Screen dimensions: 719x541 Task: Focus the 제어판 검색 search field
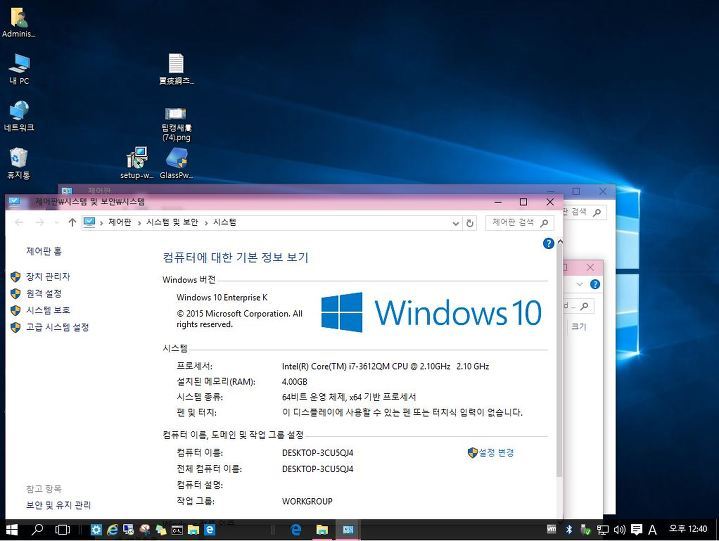519,223
